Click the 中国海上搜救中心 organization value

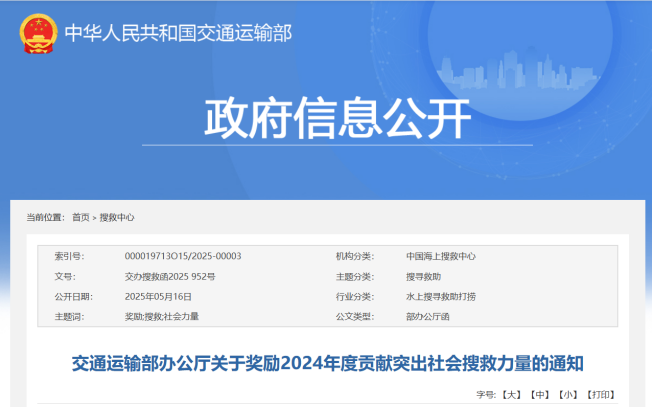[441, 256]
